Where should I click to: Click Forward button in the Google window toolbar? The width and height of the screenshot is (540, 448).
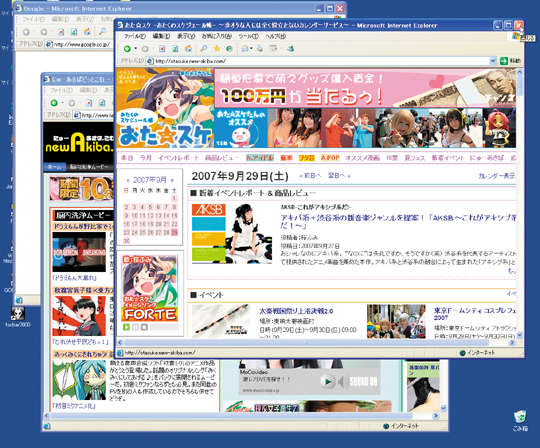click(x=44, y=32)
